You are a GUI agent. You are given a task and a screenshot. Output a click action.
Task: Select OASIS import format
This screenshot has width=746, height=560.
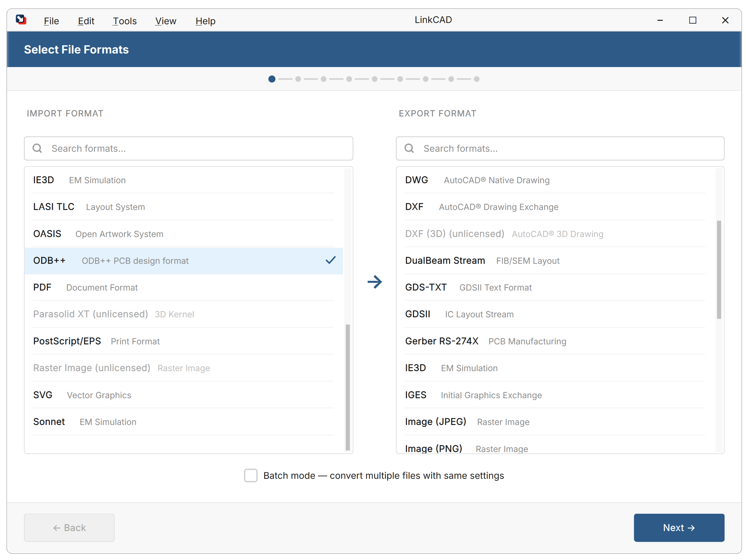pyautogui.click(x=184, y=234)
